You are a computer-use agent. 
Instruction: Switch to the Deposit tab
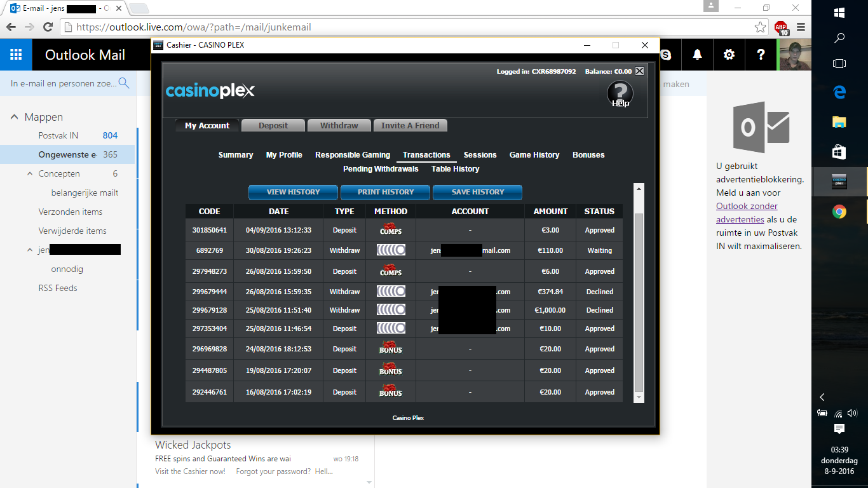click(273, 126)
